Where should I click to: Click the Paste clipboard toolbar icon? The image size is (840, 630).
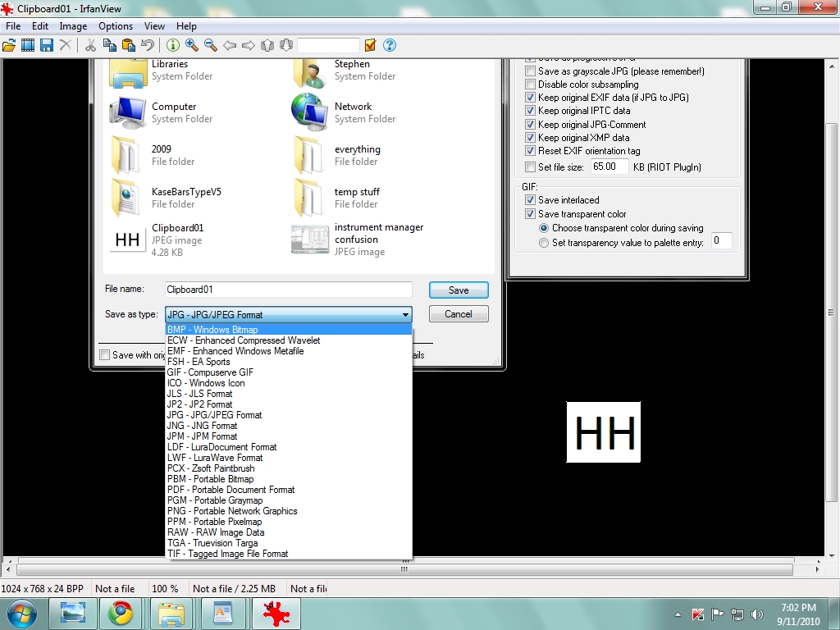pos(128,46)
